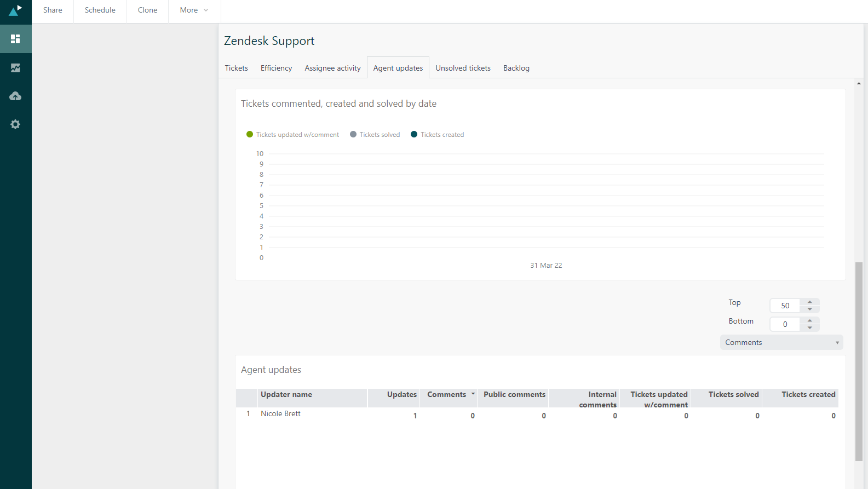Click the Top value input field
868x489 pixels.
coord(785,306)
